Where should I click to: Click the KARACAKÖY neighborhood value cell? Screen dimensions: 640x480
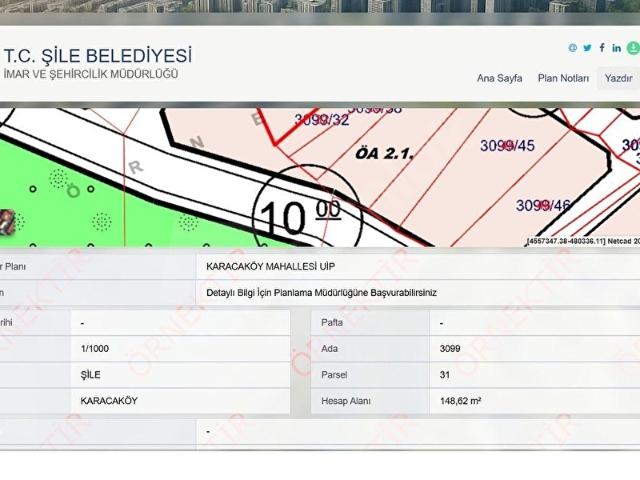click(180, 401)
